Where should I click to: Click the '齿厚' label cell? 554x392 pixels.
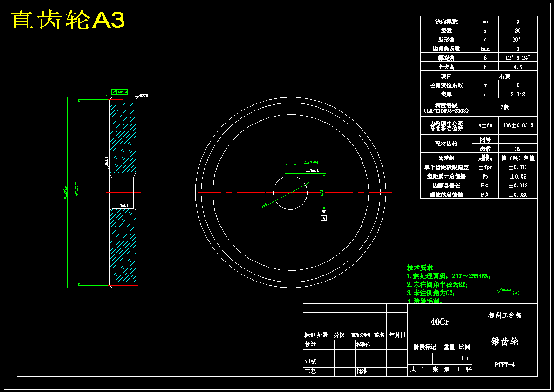pos(446,94)
